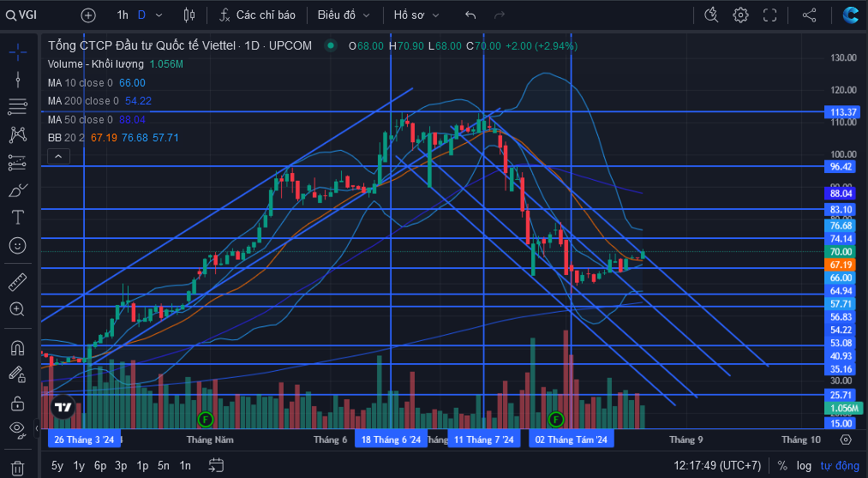
Task: Select the 1y time range button
Action: click(79, 465)
